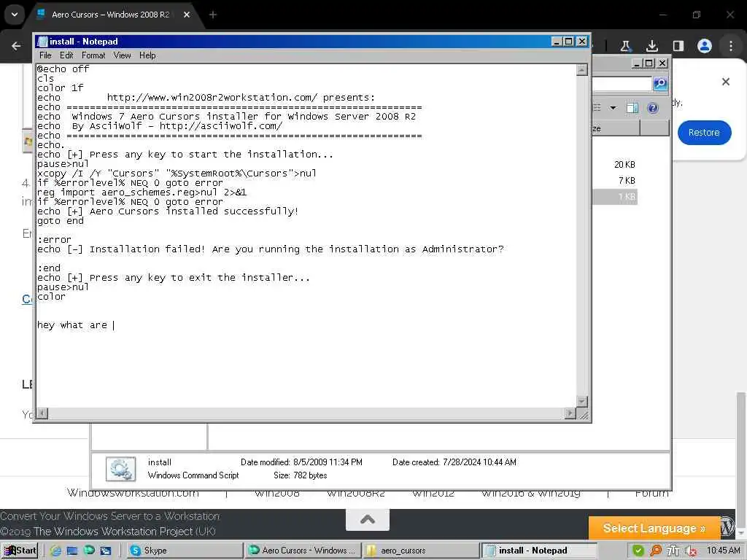Open the View menu in Notepad
The height and width of the screenshot is (560, 747).
pos(122,55)
